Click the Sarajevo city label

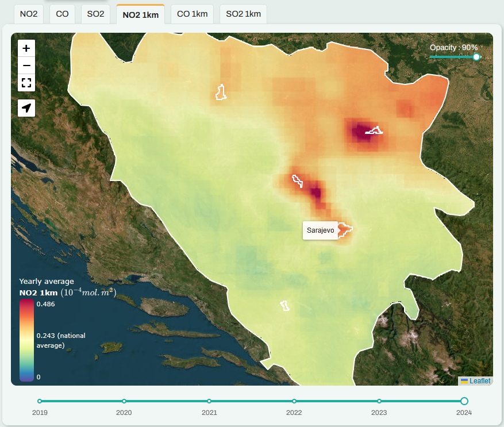point(321,230)
